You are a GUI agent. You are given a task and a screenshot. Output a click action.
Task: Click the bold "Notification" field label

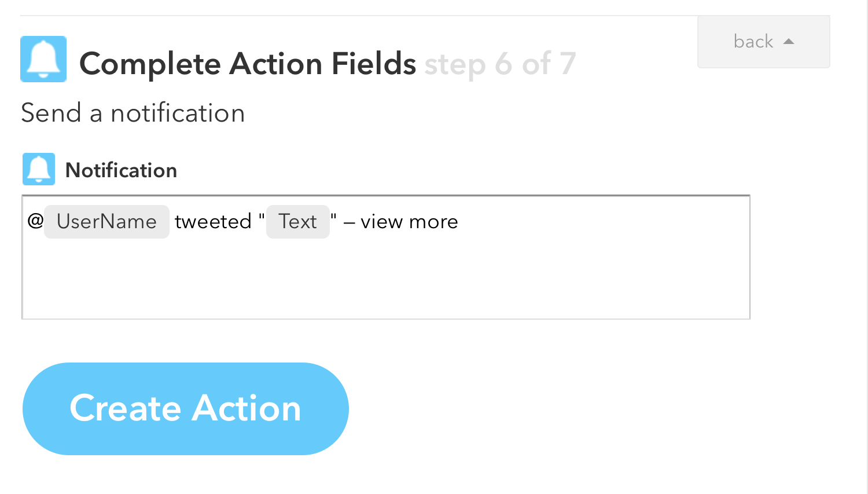pos(121,170)
